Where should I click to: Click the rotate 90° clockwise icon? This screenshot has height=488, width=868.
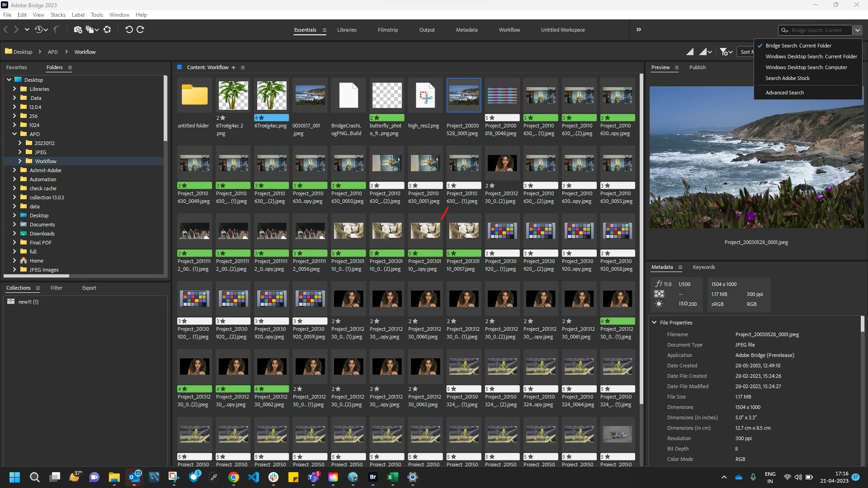coord(141,30)
